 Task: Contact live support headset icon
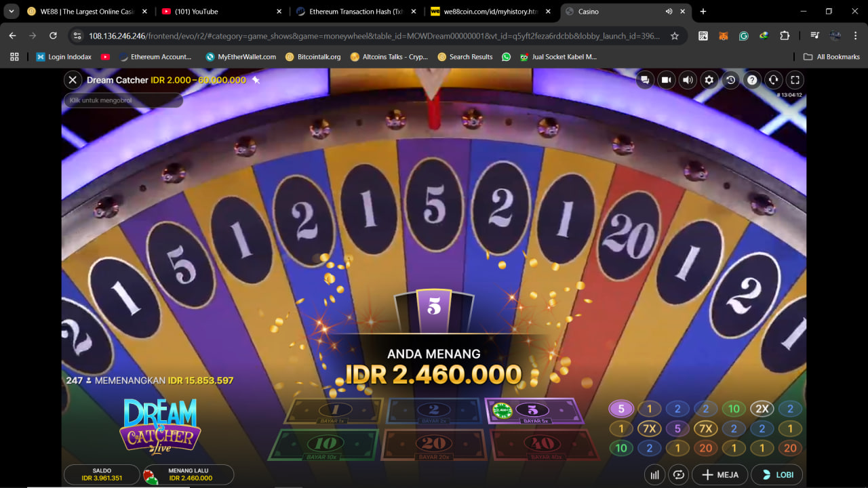point(774,80)
